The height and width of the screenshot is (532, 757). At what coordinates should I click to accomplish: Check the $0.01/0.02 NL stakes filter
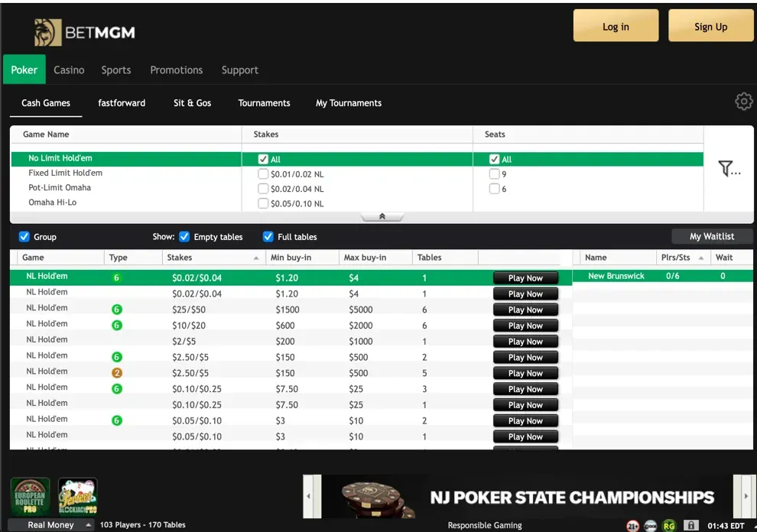click(x=264, y=174)
